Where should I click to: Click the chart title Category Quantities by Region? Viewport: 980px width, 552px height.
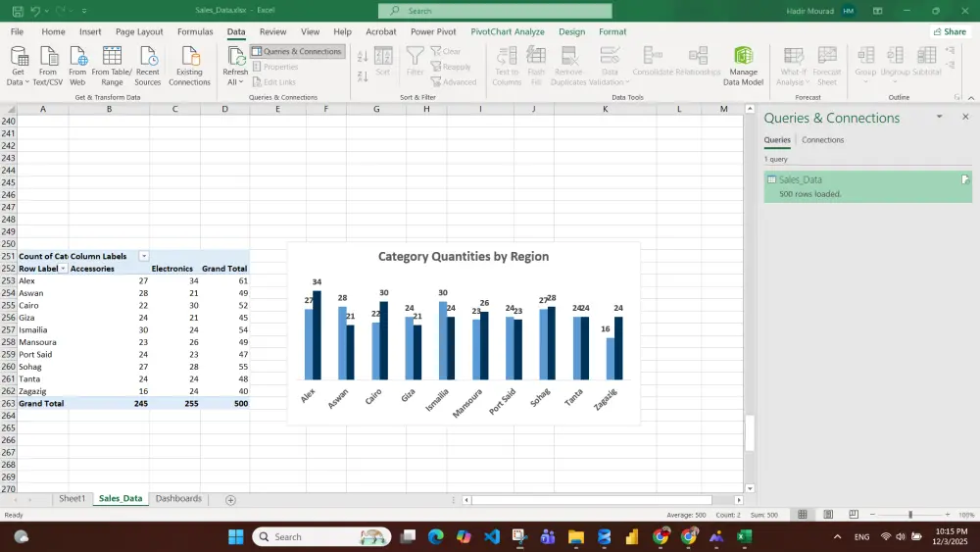coord(464,256)
